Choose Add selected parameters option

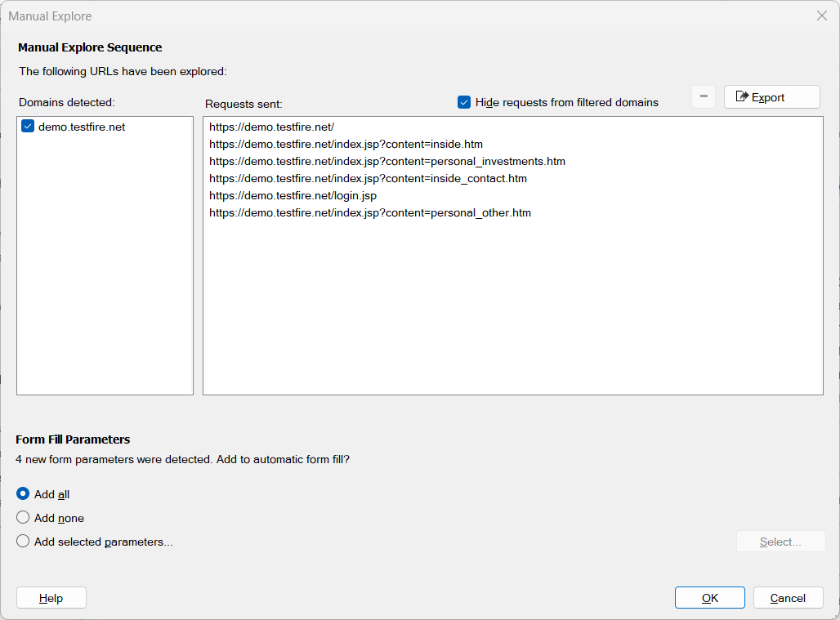point(23,542)
